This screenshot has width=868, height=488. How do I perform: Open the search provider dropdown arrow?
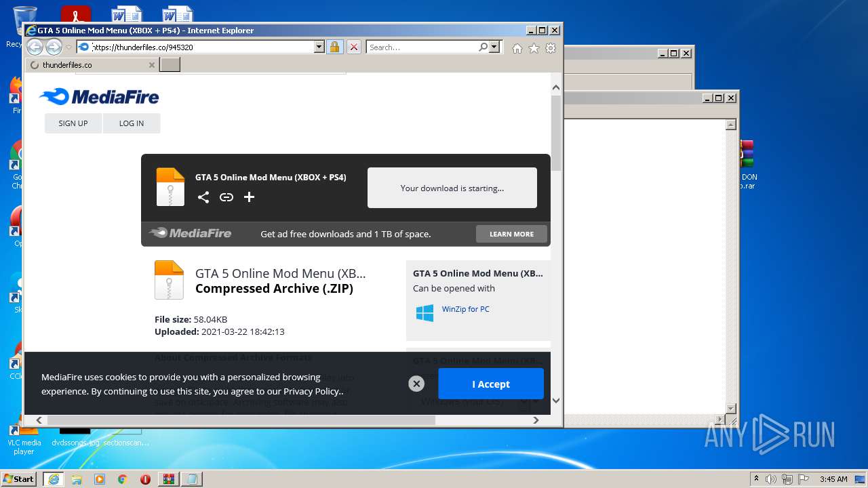[494, 47]
